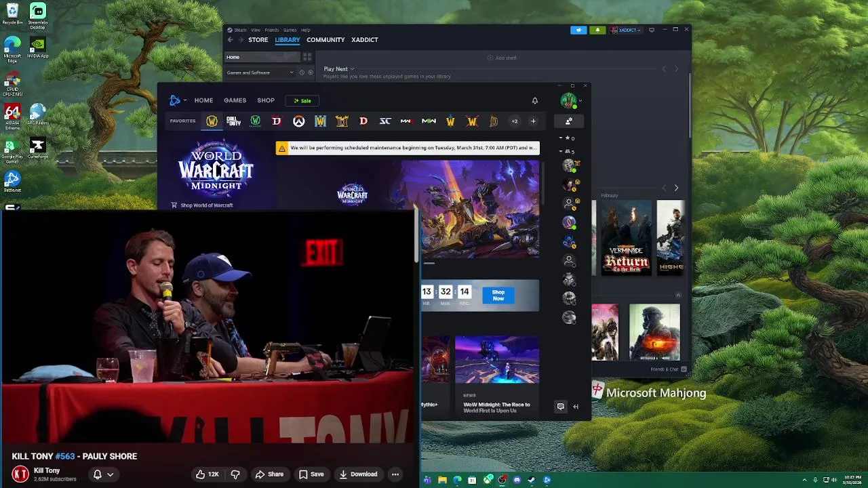868x488 pixels.
Task: Click Steam green notifications bell
Action: pos(597,30)
